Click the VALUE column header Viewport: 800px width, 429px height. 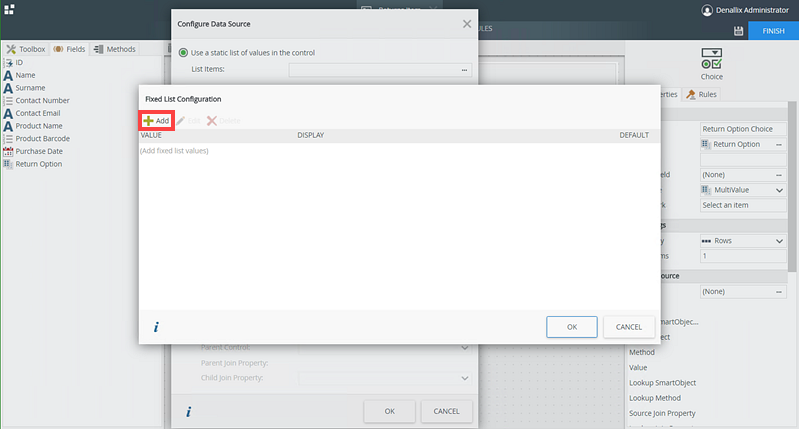[151, 135]
